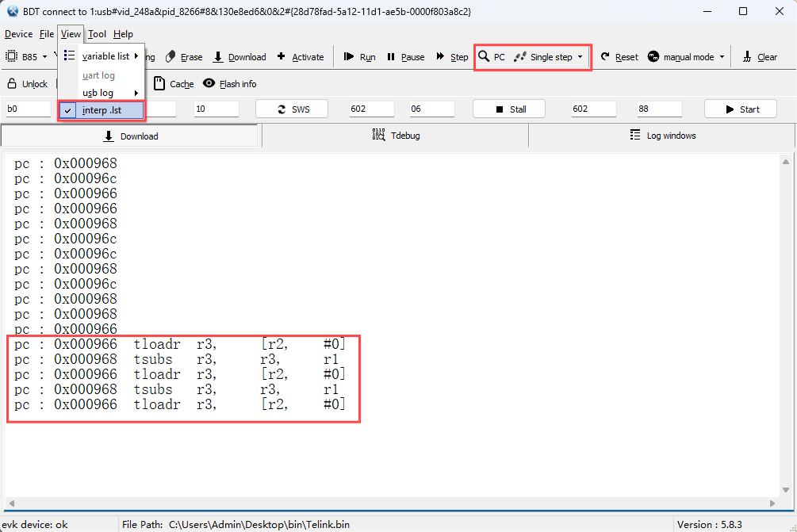The width and height of the screenshot is (797, 532).
Task: Click the Pause icon in toolbar
Action: 391,57
